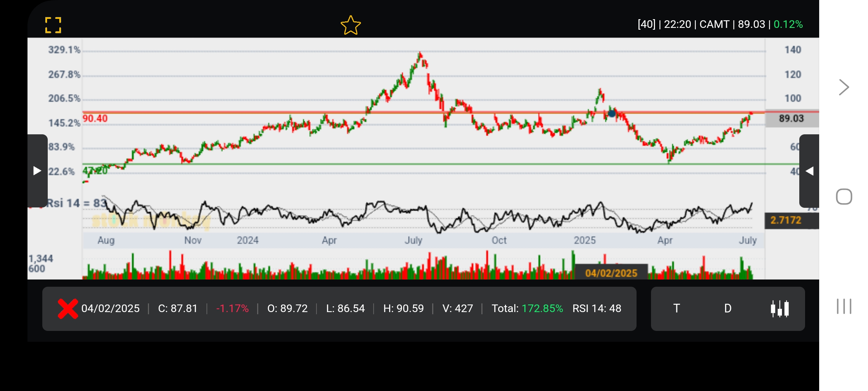Open Android recent apps button
Viewport: 868px width, 391px height.
click(x=844, y=306)
